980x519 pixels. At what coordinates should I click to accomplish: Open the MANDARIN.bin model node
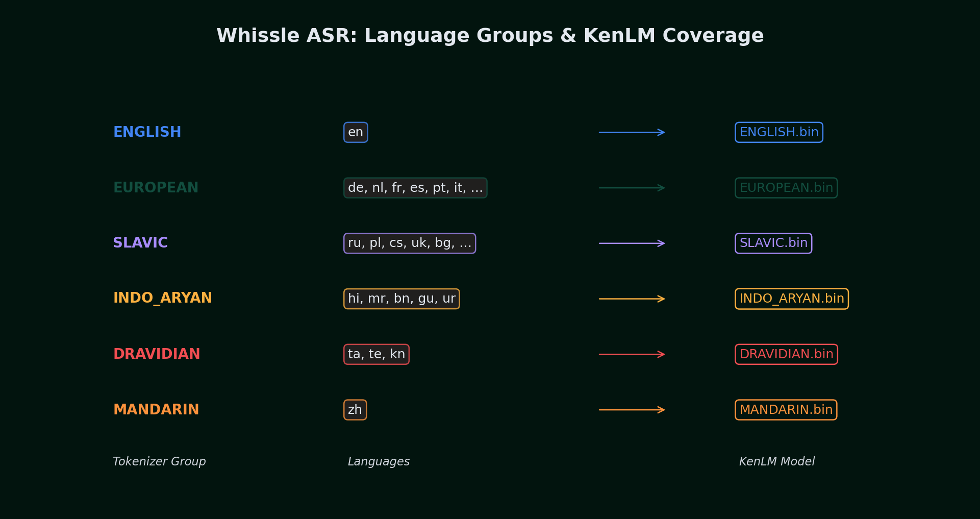click(x=786, y=409)
